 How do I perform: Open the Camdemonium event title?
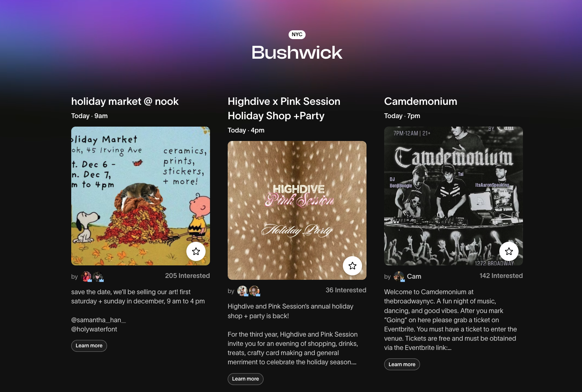point(421,102)
